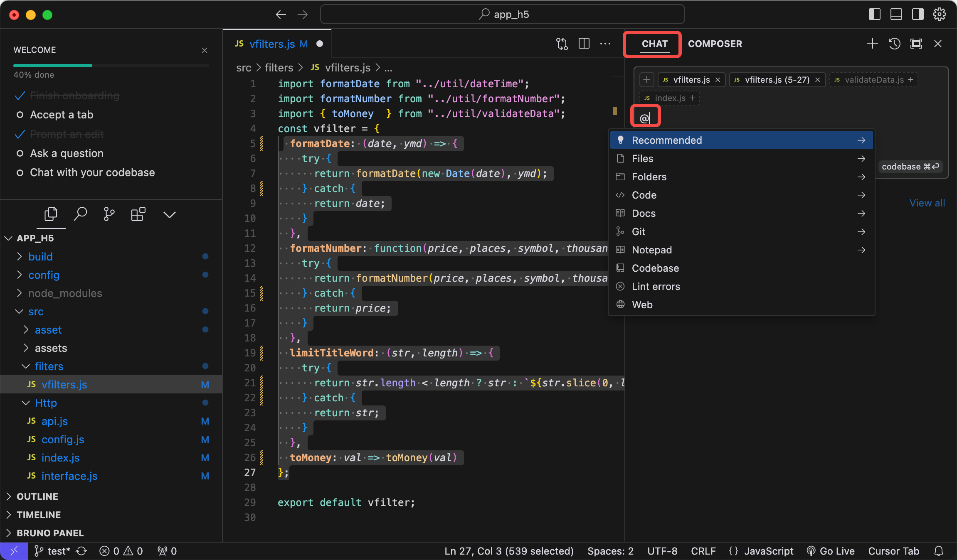This screenshot has height=560, width=957.
Task: Click the codebase submit button
Action: pos(910,167)
